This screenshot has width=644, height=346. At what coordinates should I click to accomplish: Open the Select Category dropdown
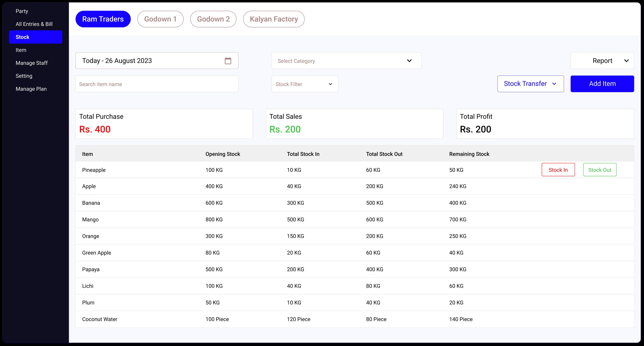(x=346, y=61)
